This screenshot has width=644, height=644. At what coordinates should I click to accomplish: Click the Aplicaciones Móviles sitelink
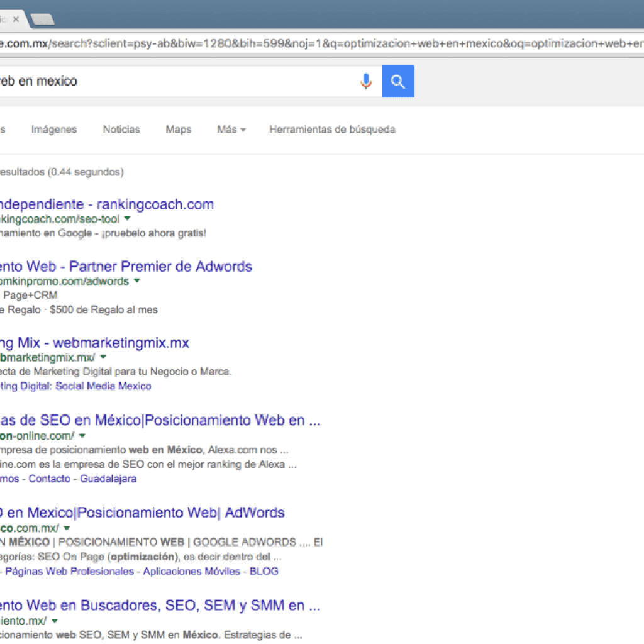[191, 571]
